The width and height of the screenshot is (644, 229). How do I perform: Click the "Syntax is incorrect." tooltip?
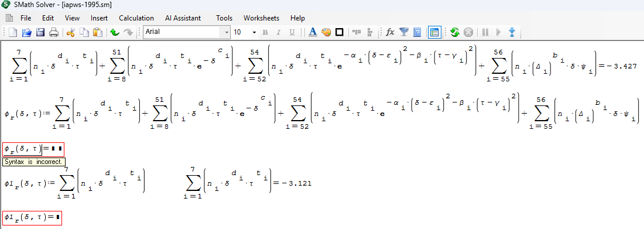(x=34, y=162)
